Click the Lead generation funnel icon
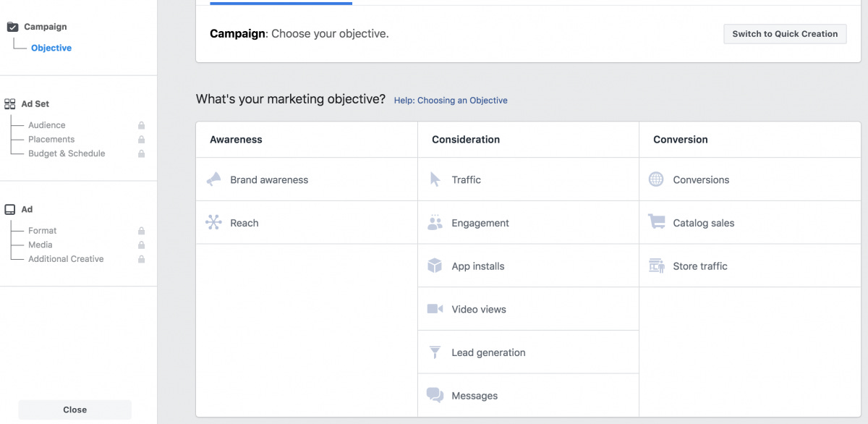Screen dimensions: 868x424 435,352
